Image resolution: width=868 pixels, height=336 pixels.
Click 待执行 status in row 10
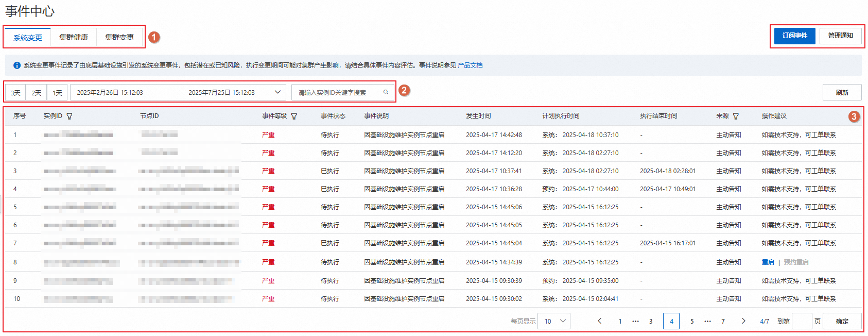(x=330, y=299)
